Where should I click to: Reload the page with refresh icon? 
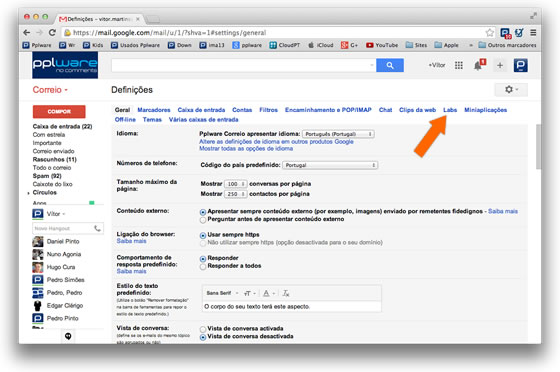tap(52, 32)
